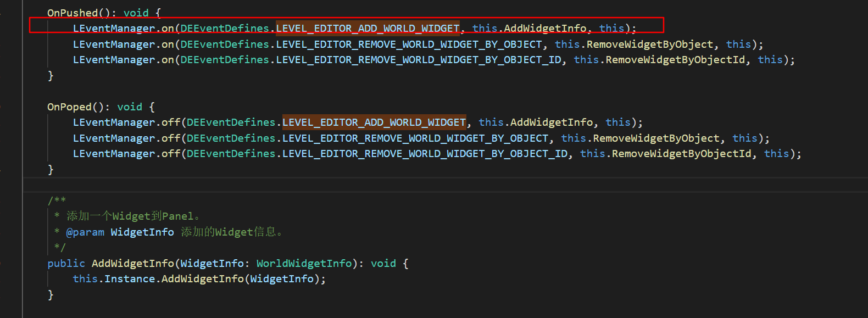Click the OnPoped method name
Image resolution: width=868 pixels, height=318 pixels.
tap(69, 107)
